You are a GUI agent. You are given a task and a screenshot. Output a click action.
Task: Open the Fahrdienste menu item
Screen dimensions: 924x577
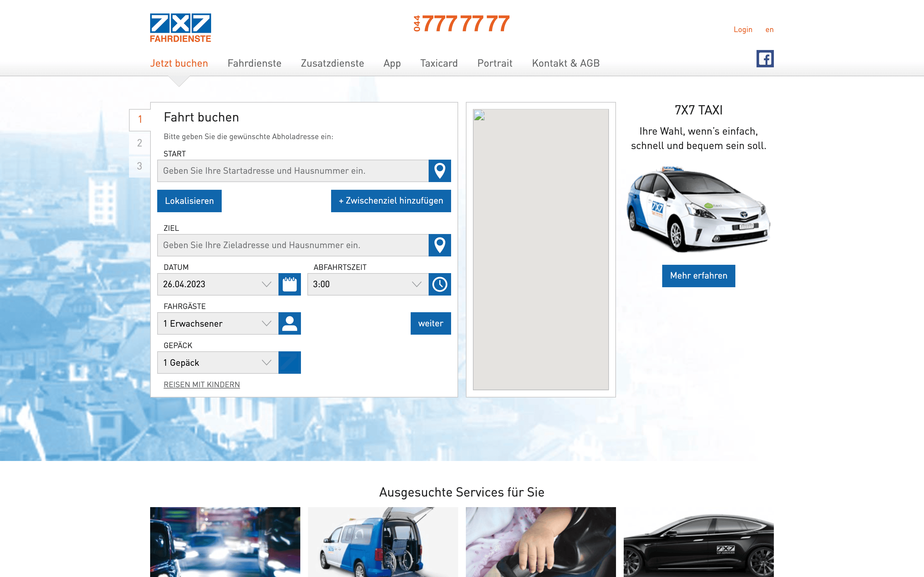click(254, 63)
